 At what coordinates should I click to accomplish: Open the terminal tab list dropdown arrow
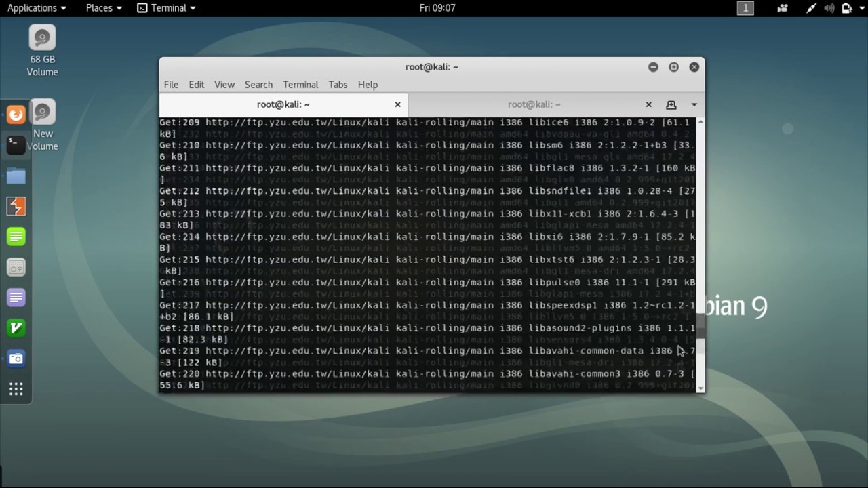click(x=694, y=104)
